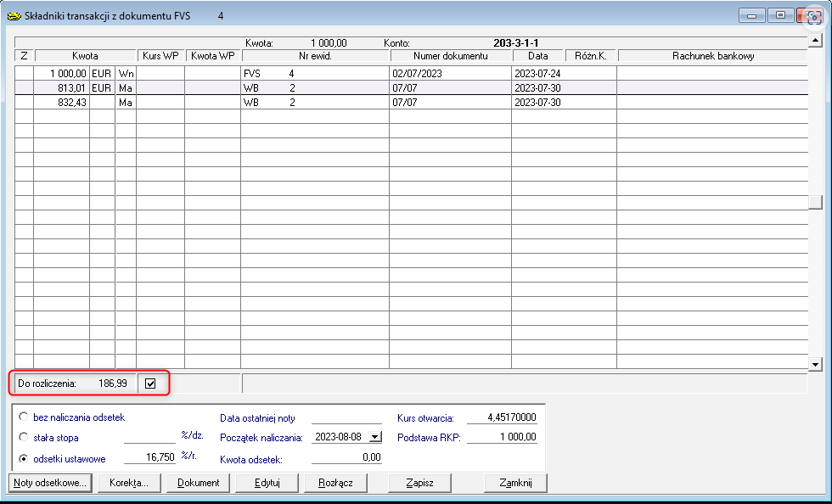Viewport: 832px width, 504px height.
Task: Toggle the checkbox next to Do rozliczenia
Action: 150,384
